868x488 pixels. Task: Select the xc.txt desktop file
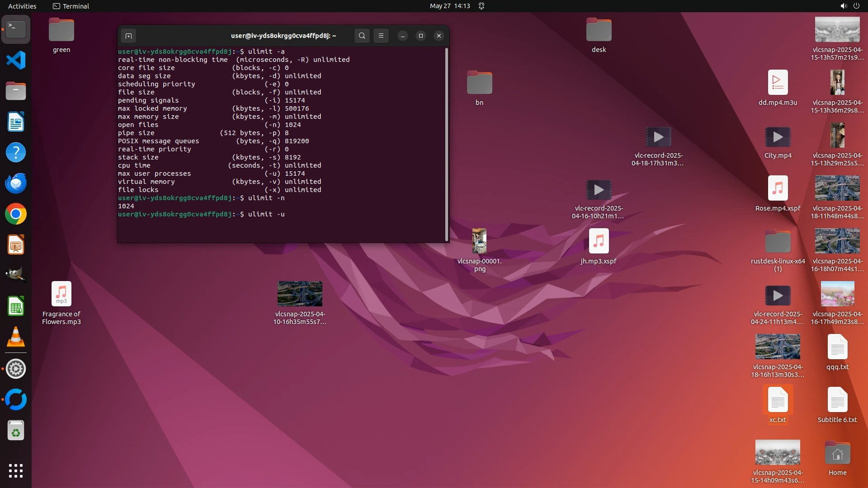[778, 400]
